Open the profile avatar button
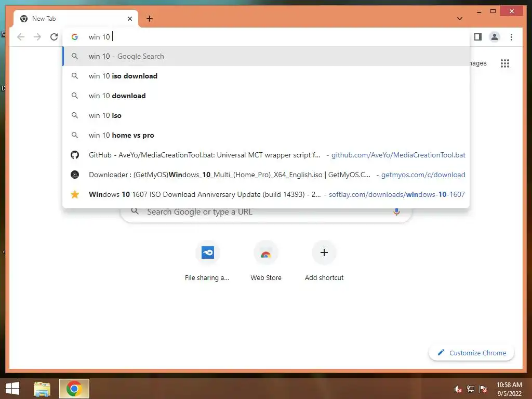The image size is (532, 399). click(495, 37)
